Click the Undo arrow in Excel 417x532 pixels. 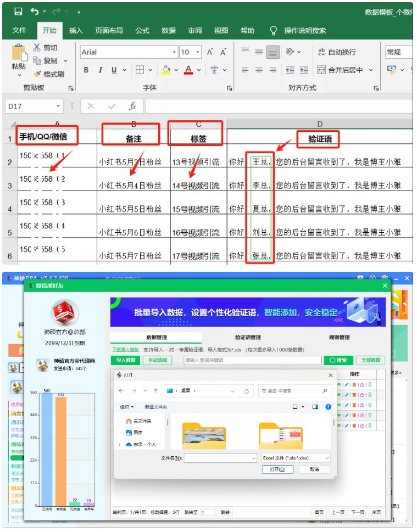(x=34, y=12)
